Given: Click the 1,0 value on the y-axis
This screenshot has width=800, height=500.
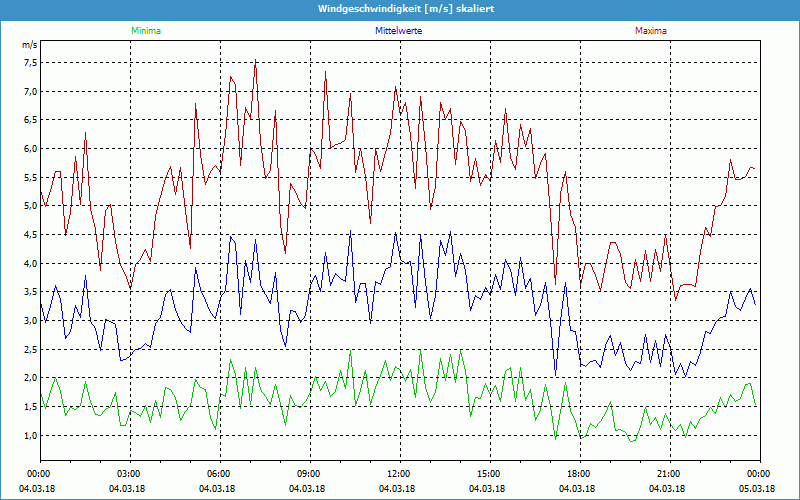Looking at the screenshot, I should click(x=29, y=436).
